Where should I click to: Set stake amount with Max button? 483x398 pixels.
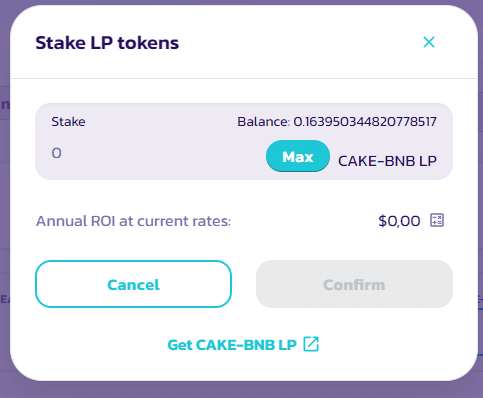(298, 156)
